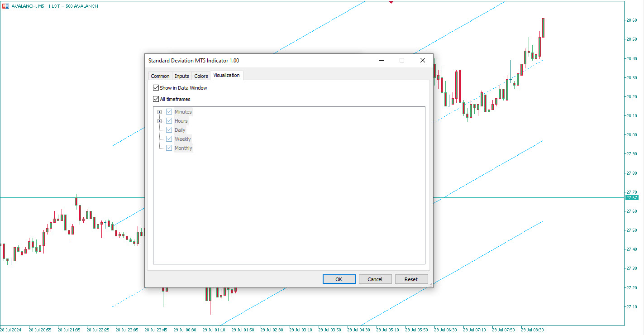Open the Inputs tab
Screen dimensions: 644x335
(182, 76)
